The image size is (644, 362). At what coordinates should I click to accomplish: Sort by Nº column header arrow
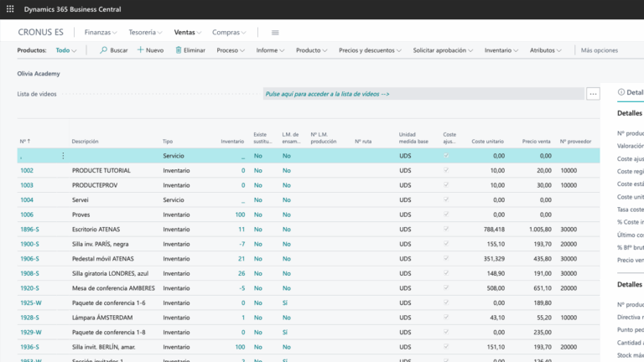[29, 141]
